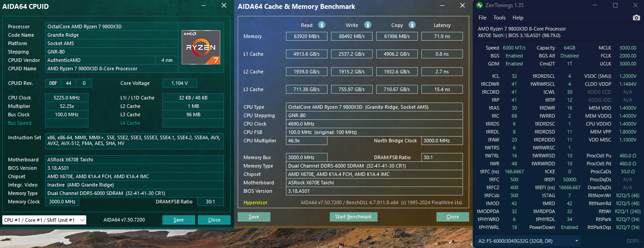Open the Tools menu in ZenTimings
Screen dimensions: 644x248
tap(499, 18)
